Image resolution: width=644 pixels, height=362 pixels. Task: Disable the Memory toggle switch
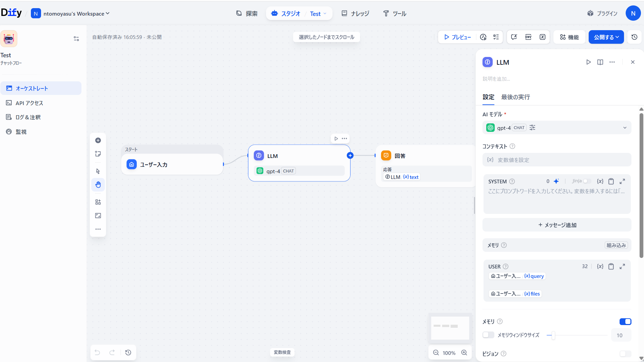625,321
